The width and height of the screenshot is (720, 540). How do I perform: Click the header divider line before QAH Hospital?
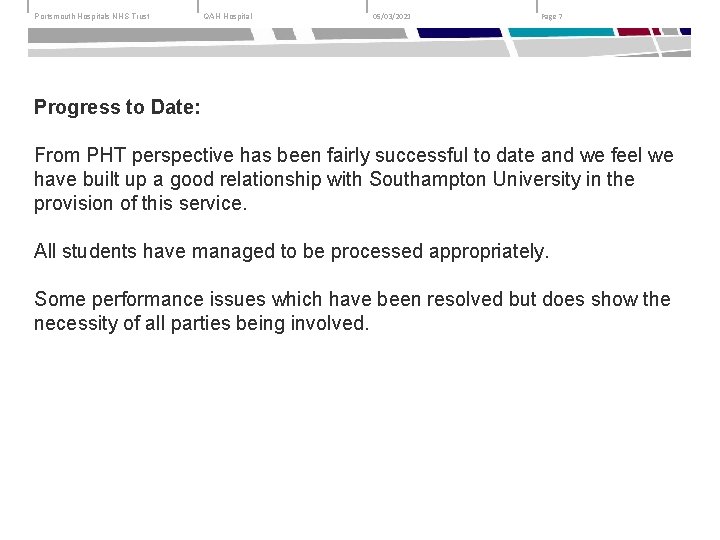click(x=197, y=8)
